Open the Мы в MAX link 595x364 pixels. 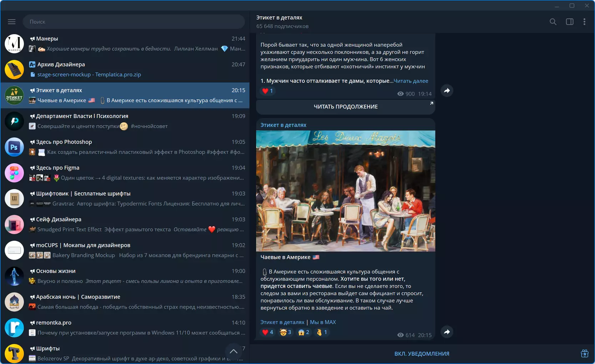coord(323,322)
